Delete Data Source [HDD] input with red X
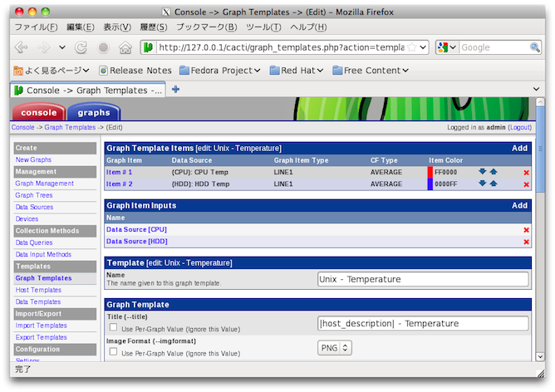 [526, 242]
